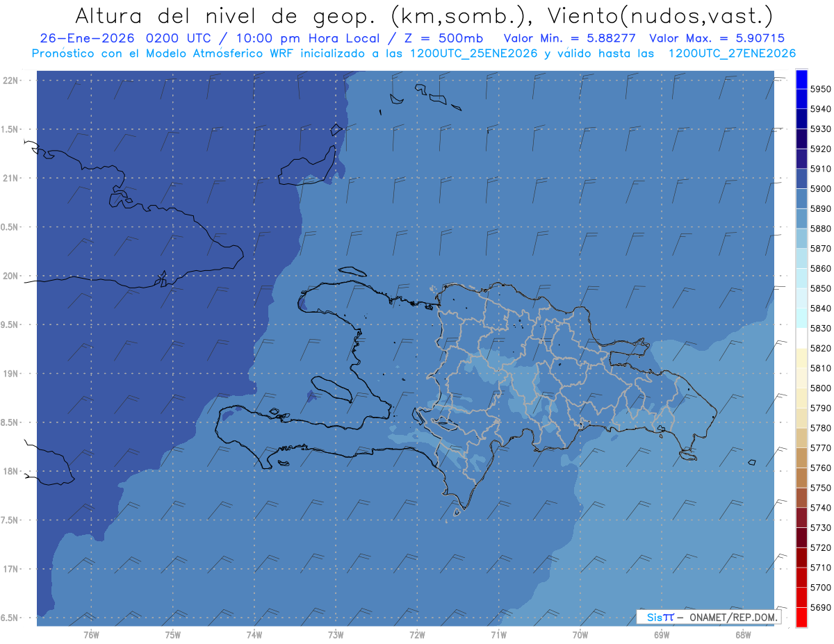Viewport: 834px width, 644px height.
Task: Click the '68W' longitude label
Action: (x=743, y=635)
